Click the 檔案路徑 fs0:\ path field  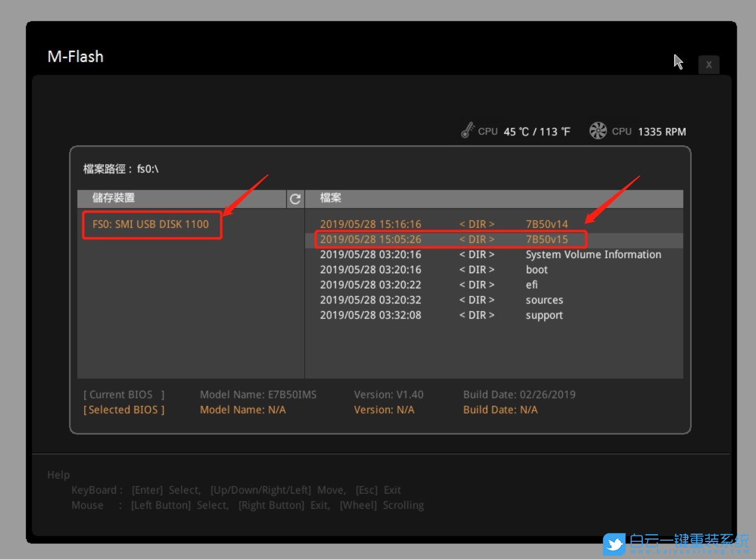[120, 169]
